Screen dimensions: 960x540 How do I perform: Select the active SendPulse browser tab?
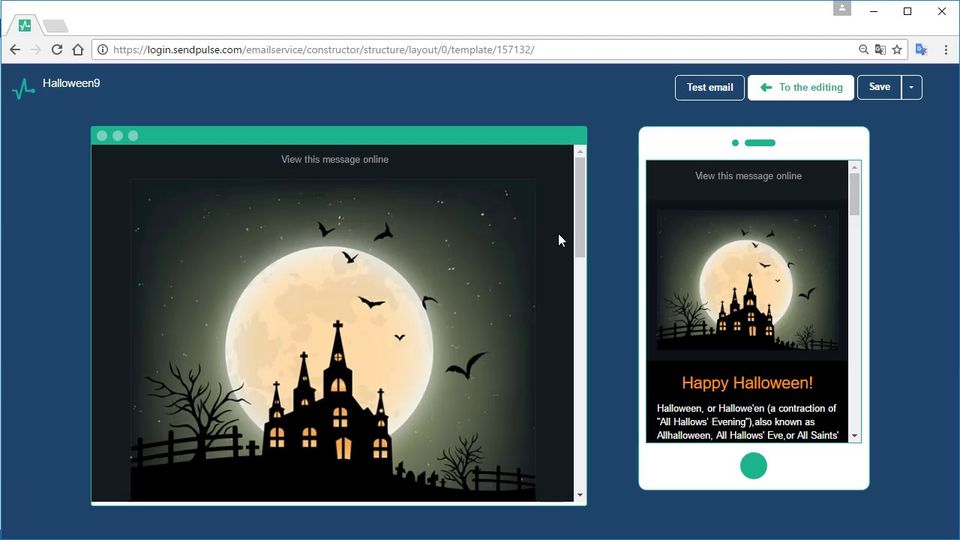click(x=24, y=25)
